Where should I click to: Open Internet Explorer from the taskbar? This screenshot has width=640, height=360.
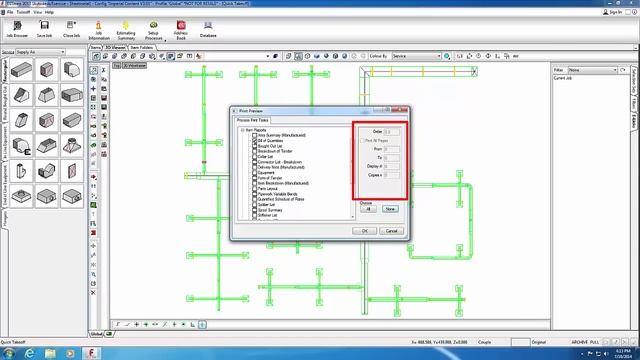(29, 353)
